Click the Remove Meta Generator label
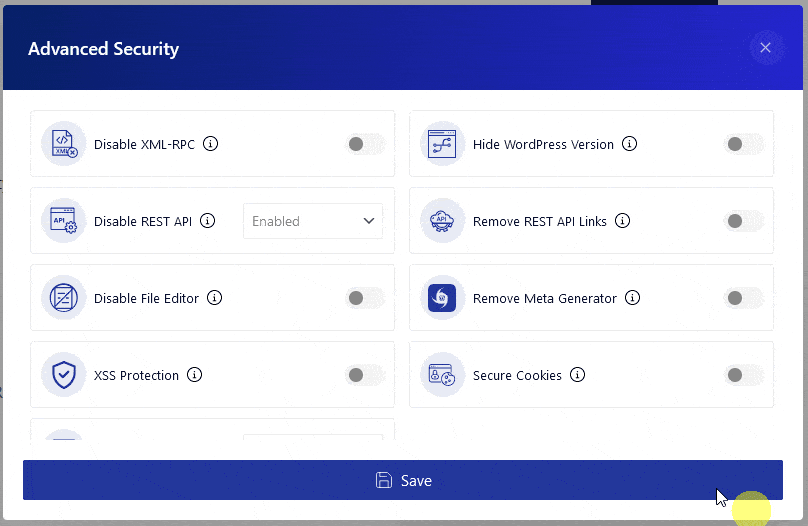This screenshot has width=808, height=526. point(545,298)
